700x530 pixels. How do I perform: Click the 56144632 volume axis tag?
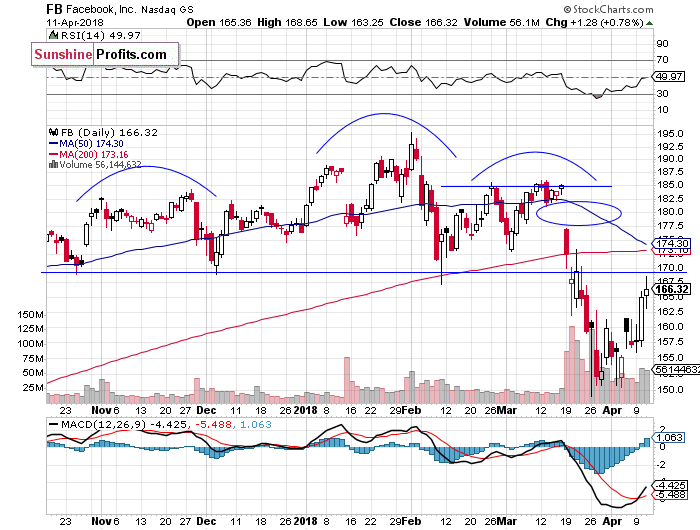[x=676, y=369]
